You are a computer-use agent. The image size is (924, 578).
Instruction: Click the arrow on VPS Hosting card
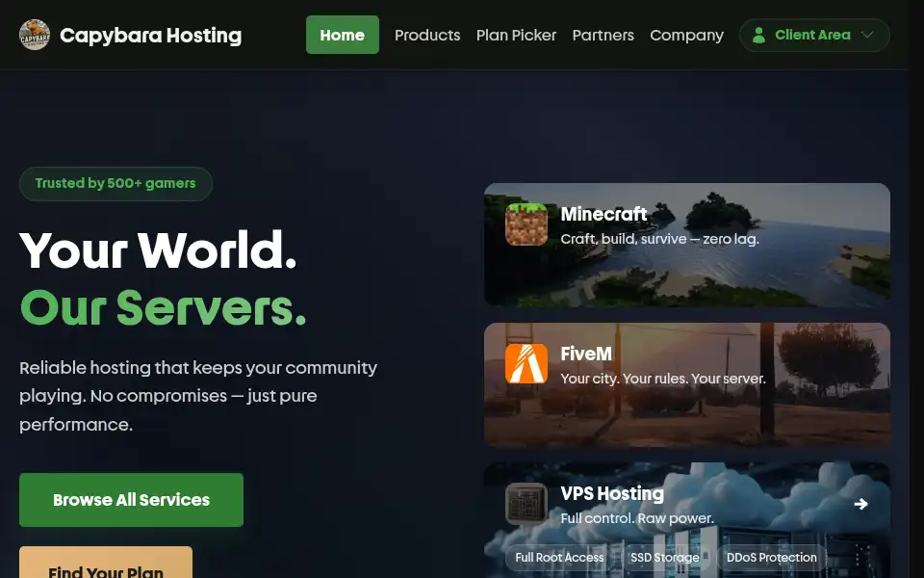[860, 504]
